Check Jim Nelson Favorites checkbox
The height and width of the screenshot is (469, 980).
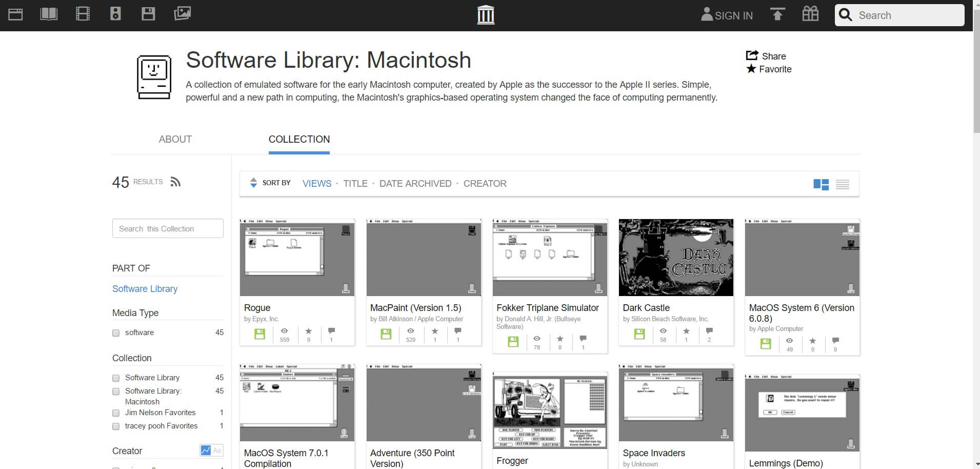tap(116, 413)
